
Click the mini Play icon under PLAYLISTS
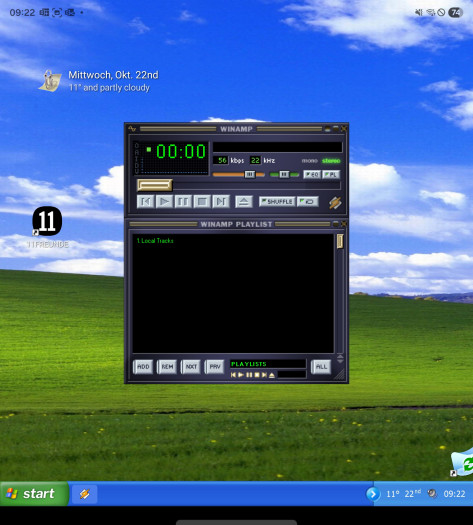tap(241, 375)
